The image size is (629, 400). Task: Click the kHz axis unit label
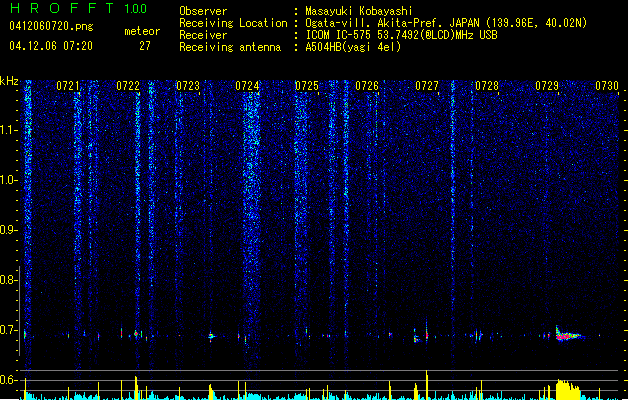pyautogui.click(x=9, y=81)
